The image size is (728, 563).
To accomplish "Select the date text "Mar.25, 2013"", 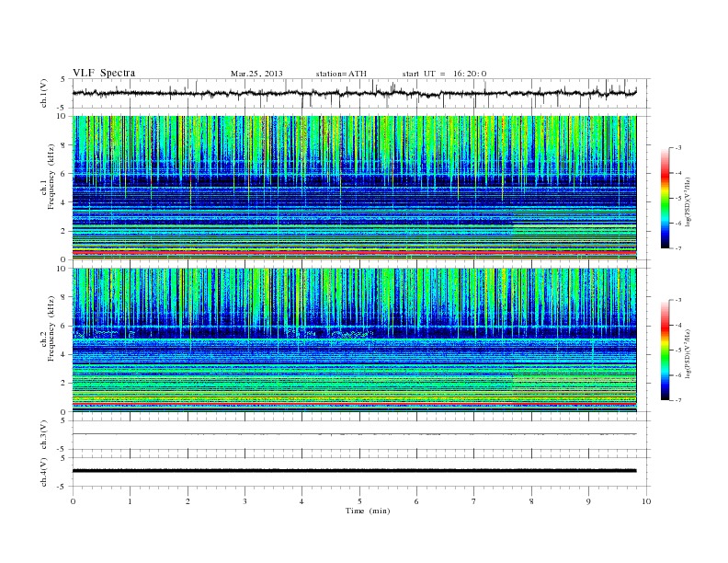I will tap(256, 74).
